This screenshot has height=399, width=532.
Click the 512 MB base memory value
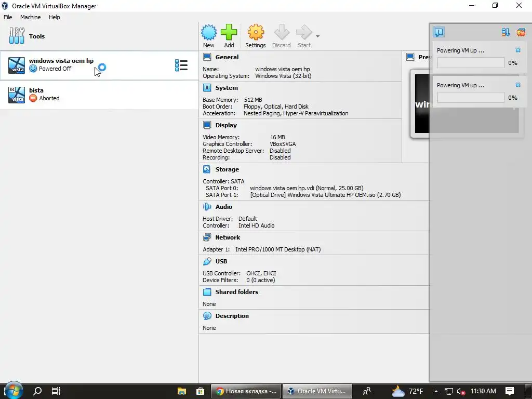coord(253,100)
